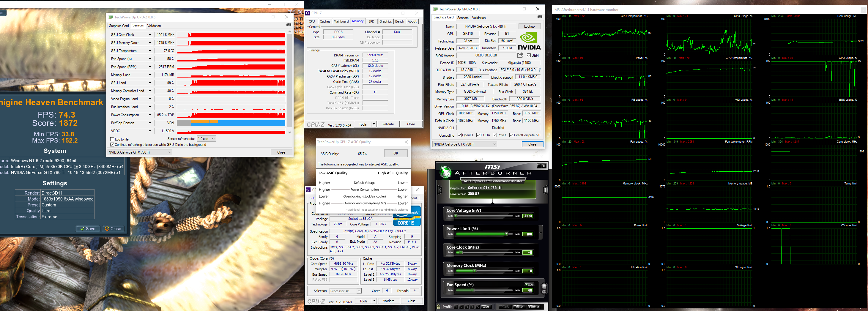This screenshot has width=868, height=311.
Task: Open the Power Consumption sensor dropdown
Action: point(149,115)
